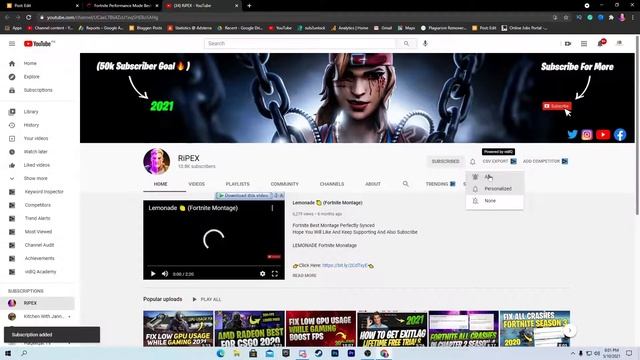Screen dimensions: 640x360
Task: Open the Trending tab
Action: pyautogui.click(x=440, y=184)
